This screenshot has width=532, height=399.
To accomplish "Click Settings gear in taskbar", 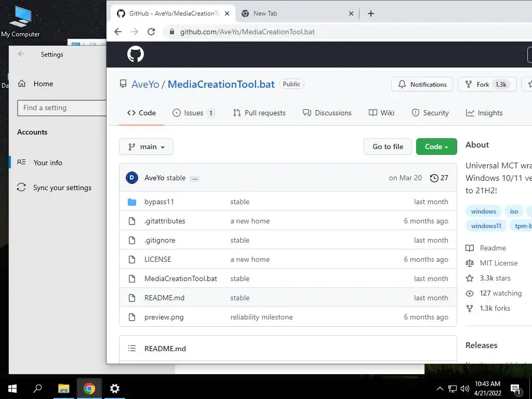I will 115,389.
